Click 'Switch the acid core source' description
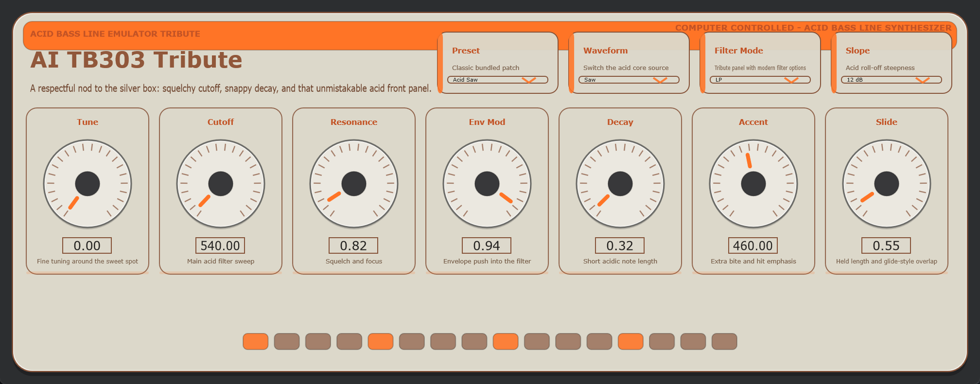This screenshot has height=384, width=980. 626,68
